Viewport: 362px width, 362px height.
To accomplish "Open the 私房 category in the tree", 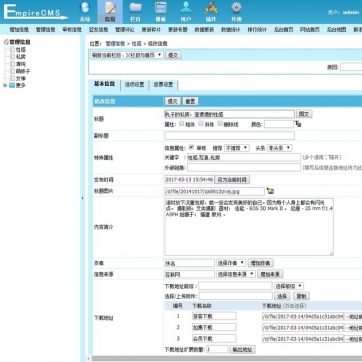I will coord(21,57).
